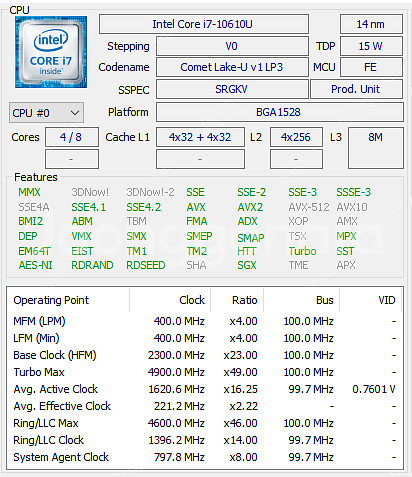Viewport: 412px width, 477px height.
Task: Click the EM64T feature label
Action: click(34, 251)
